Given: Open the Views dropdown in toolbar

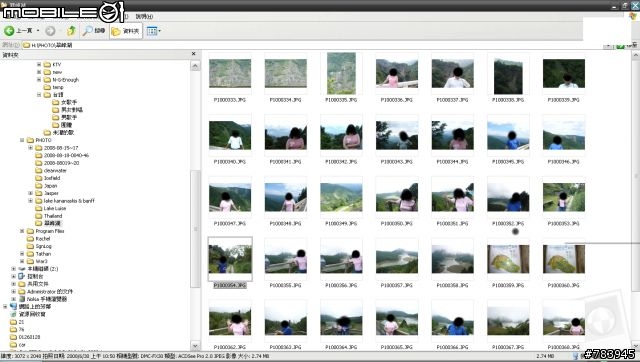Looking at the screenshot, I should 154,31.
